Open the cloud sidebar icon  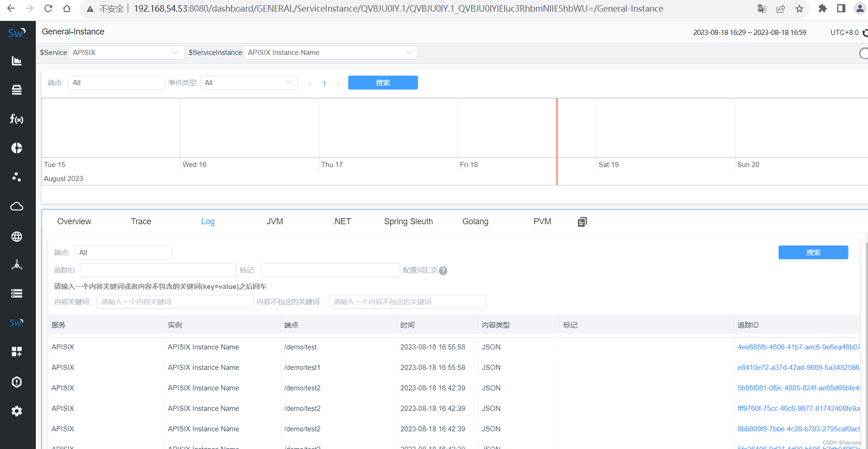click(x=17, y=206)
